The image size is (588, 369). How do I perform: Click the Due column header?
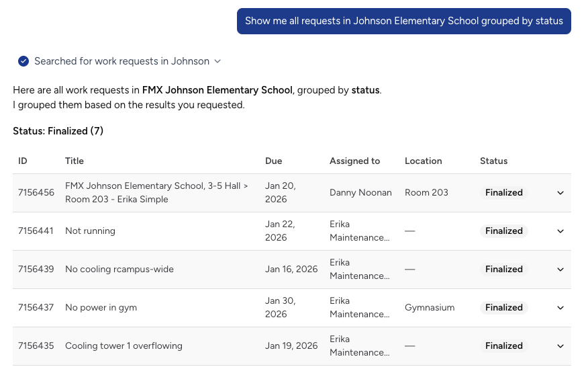click(x=274, y=161)
